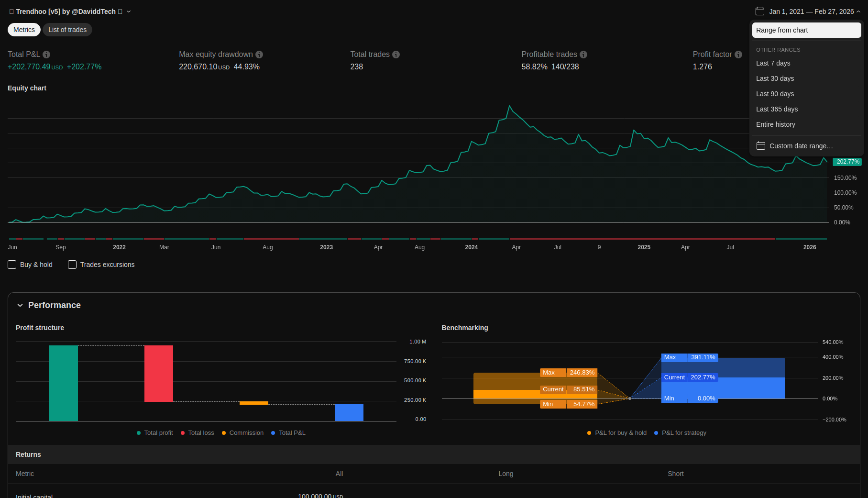Click info icon next to Total P&L

pyautogui.click(x=46, y=55)
